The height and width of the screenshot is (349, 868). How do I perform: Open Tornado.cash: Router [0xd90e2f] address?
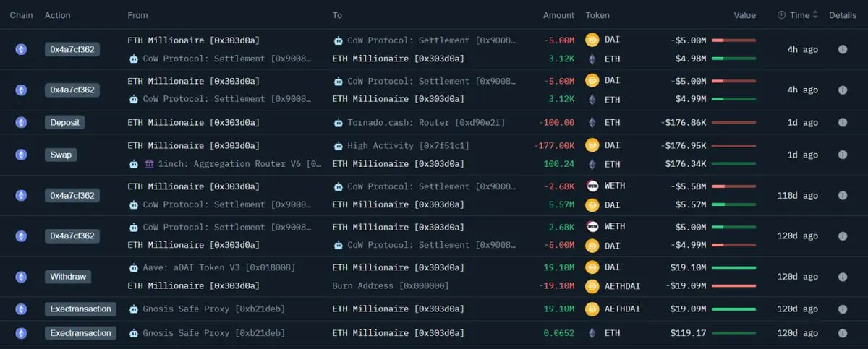coord(426,123)
